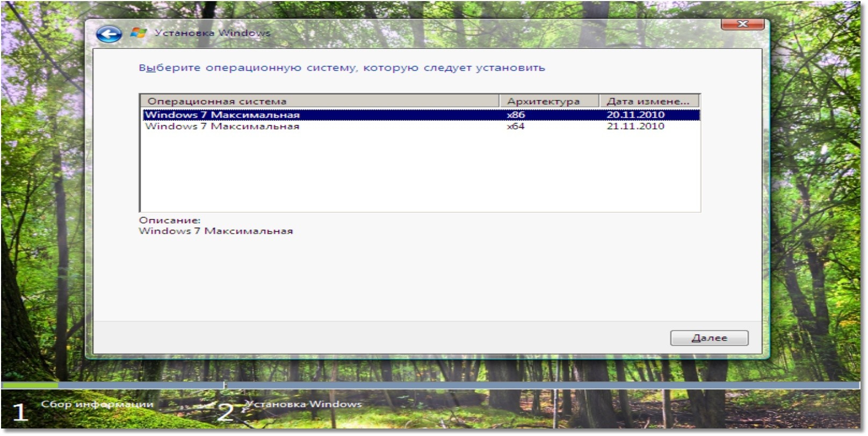The image size is (868, 436).
Task: Click the 21.11.2010 date cell
Action: pyautogui.click(x=635, y=127)
